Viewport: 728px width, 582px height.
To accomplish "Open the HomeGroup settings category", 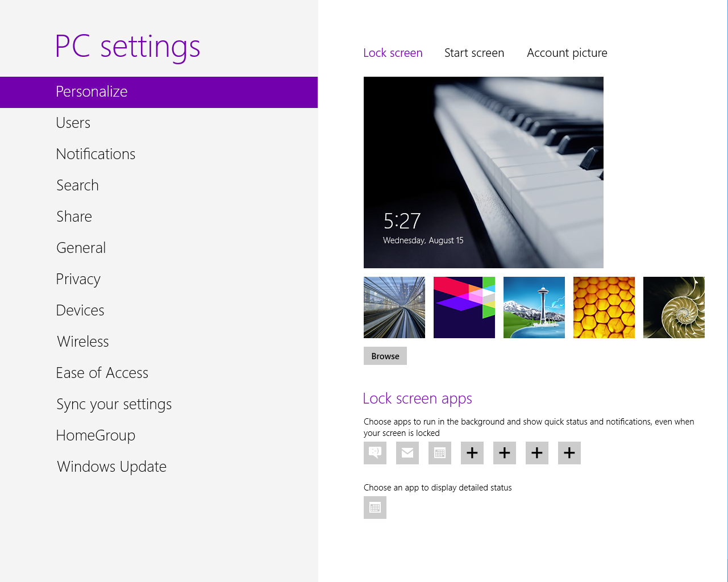I will click(x=159, y=435).
